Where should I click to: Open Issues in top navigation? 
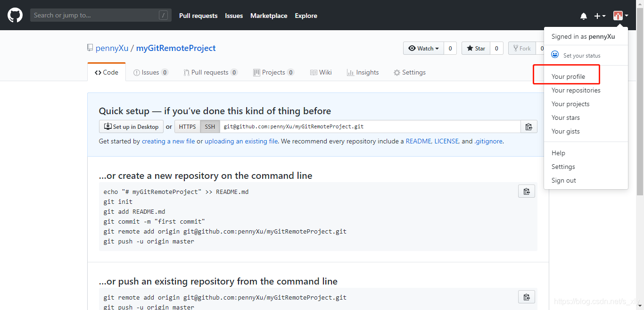234,16
